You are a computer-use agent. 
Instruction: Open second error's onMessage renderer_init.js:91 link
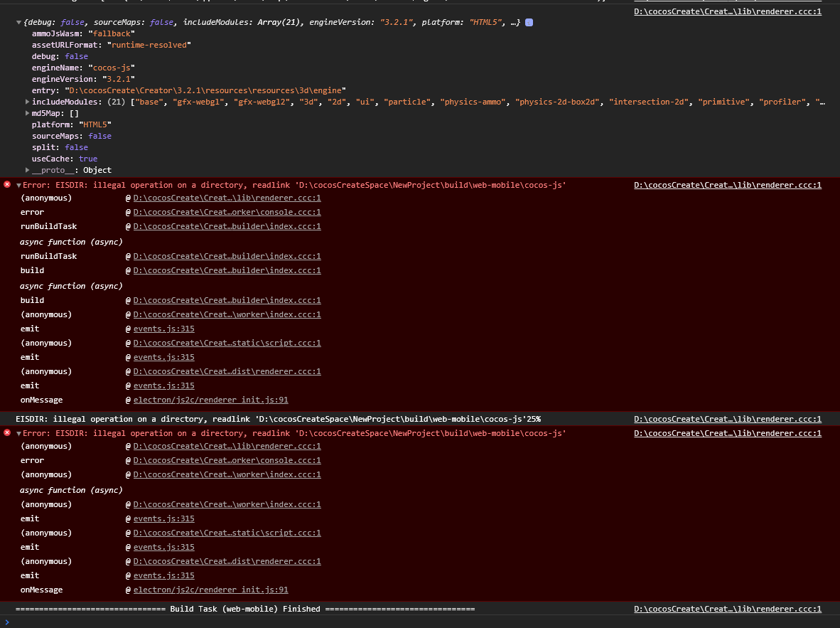coord(210,590)
